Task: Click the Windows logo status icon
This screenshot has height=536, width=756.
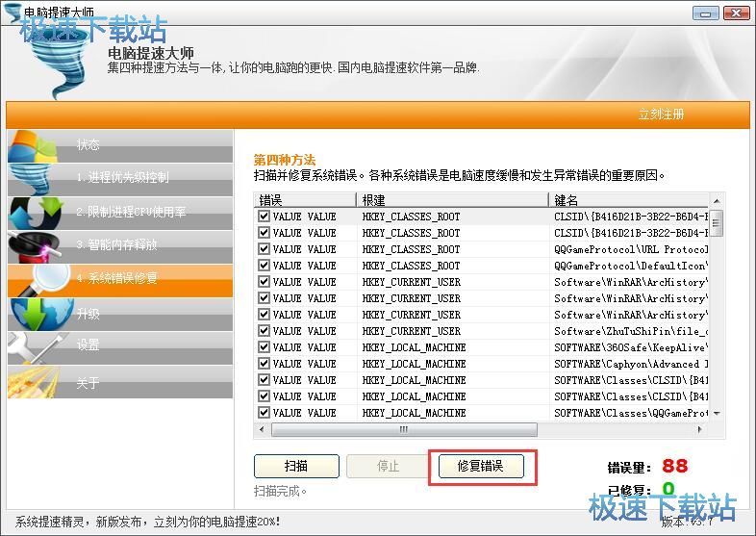Action: (33, 146)
